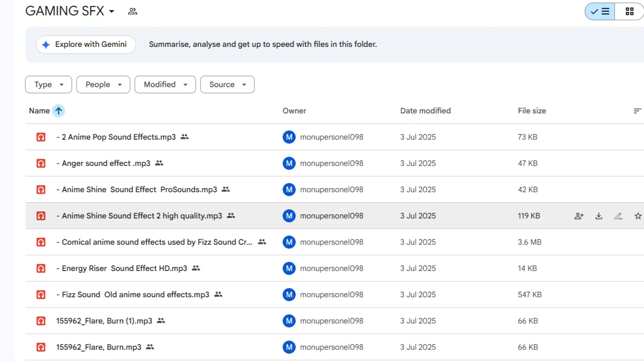This screenshot has height=362, width=644.
Task: Reverse the Name sort direction arrow
Action: point(59,111)
